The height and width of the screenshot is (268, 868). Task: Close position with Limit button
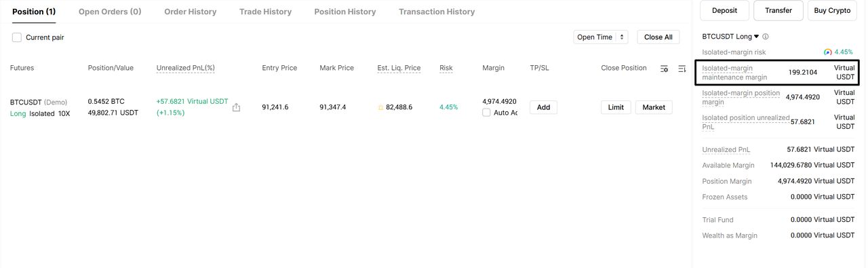pos(616,107)
